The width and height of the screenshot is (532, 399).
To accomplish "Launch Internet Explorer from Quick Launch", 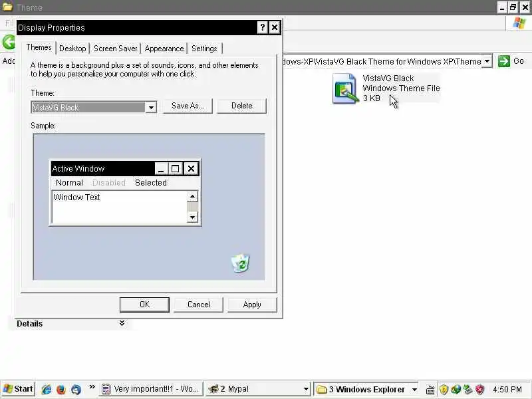I will click(x=46, y=389).
